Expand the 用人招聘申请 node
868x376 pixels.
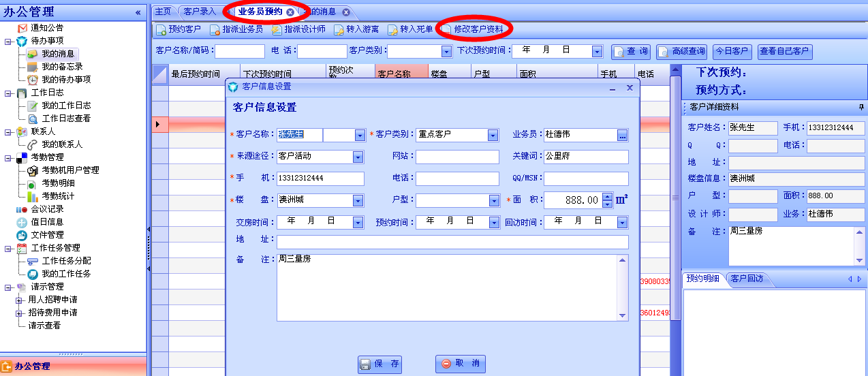19,300
